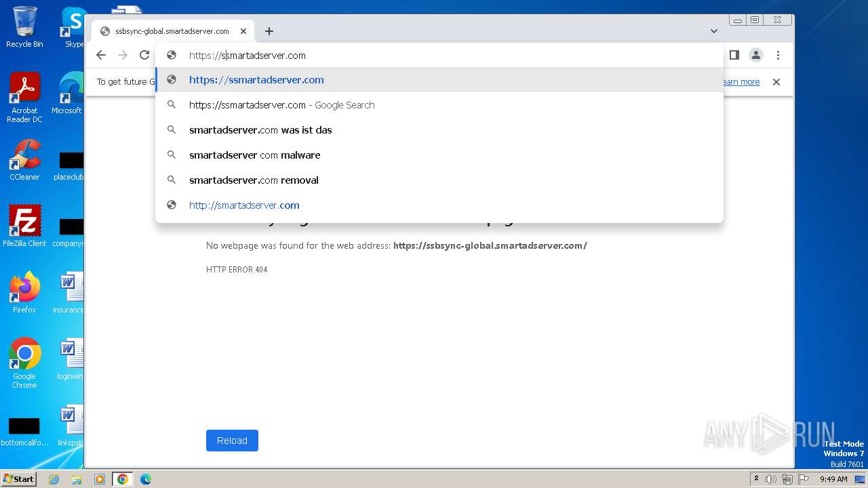This screenshot has height=488, width=868.
Task: Open Recycle Bin desktop icon
Action: pos(24,27)
